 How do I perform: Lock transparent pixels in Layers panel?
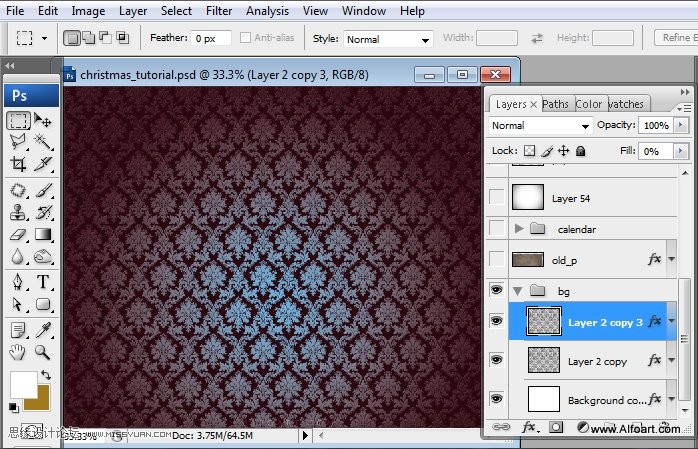[529, 151]
